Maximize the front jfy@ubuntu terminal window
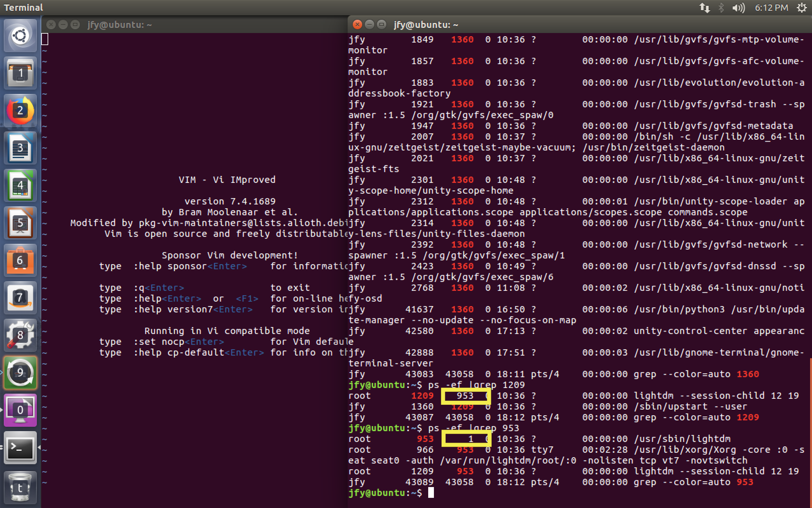Image resolution: width=812 pixels, height=508 pixels. (x=382, y=24)
